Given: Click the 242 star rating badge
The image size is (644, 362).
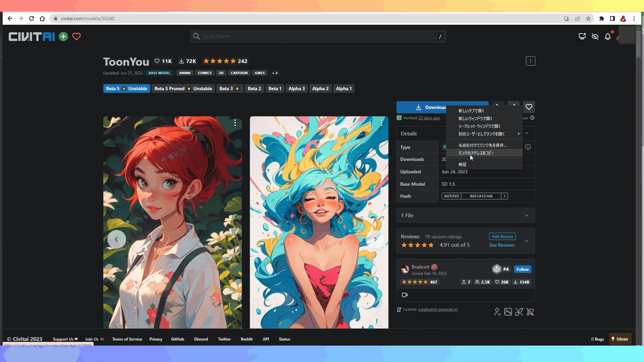Looking at the screenshot, I should tap(225, 61).
